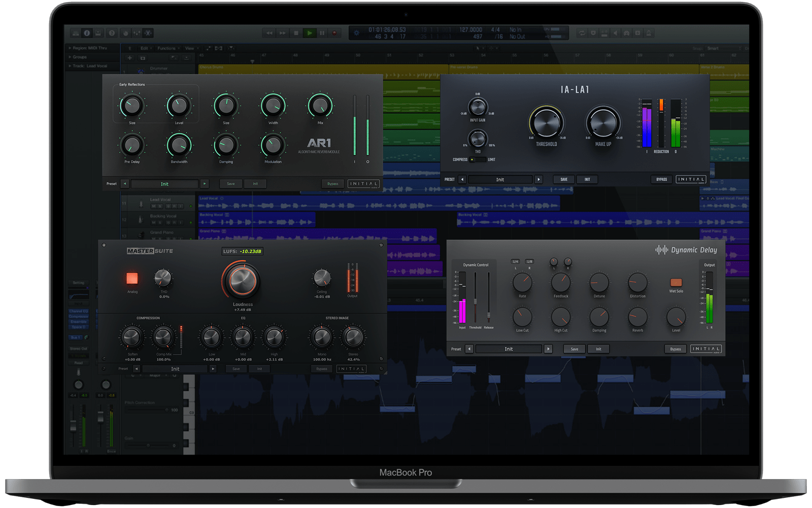
Task: Bypass the Dynamic Delay plugin
Action: coord(675,349)
